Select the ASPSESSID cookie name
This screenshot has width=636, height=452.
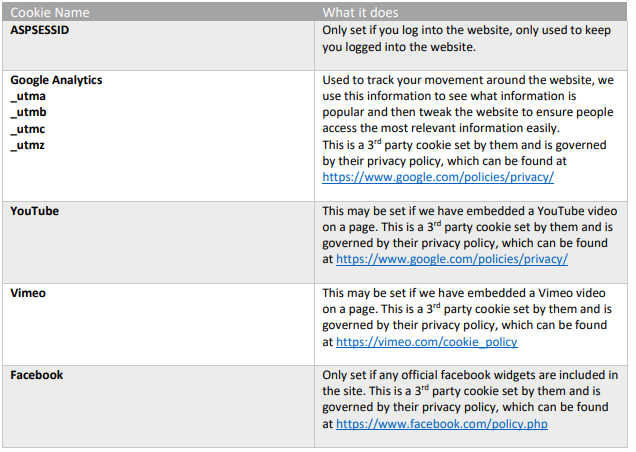[x=45, y=30]
